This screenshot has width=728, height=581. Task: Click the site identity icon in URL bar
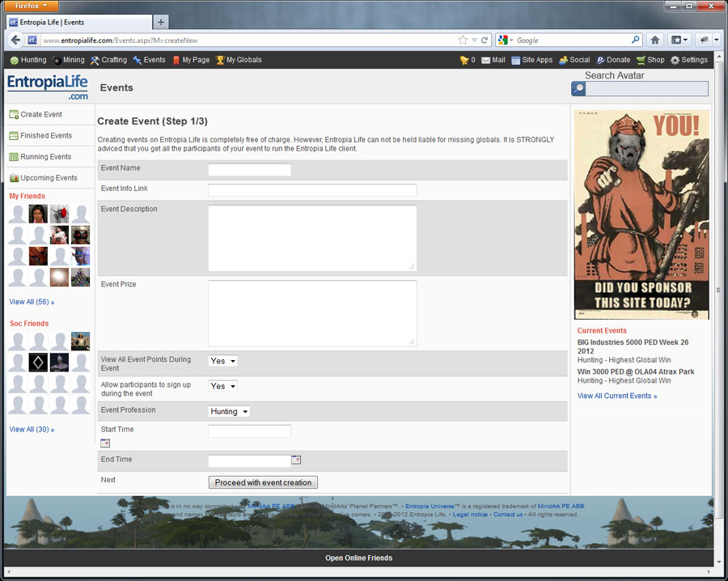pyautogui.click(x=32, y=40)
